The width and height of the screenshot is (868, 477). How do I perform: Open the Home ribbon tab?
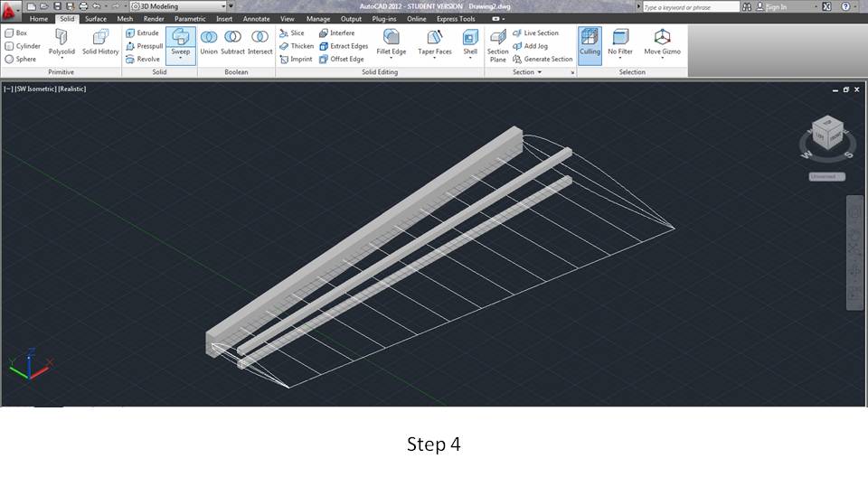39,19
